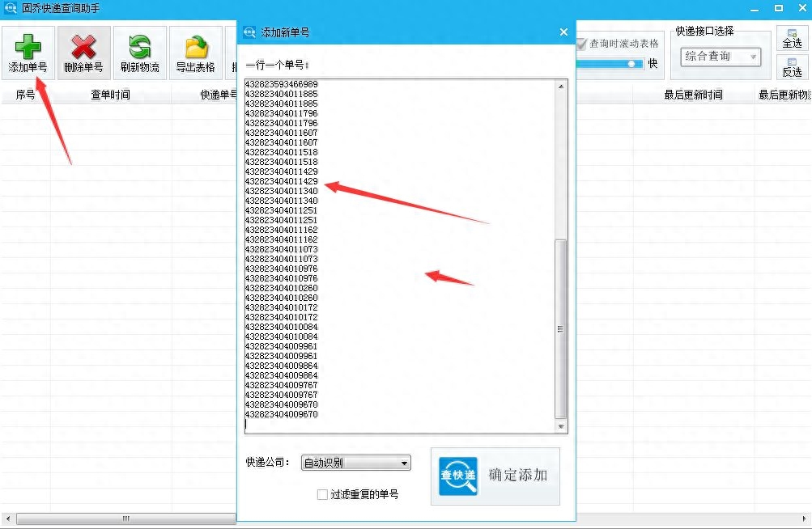Viewport: 812px width, 529px height.
Task: Enable the 过滤重复的单号 checkbox
Action: 323,494
